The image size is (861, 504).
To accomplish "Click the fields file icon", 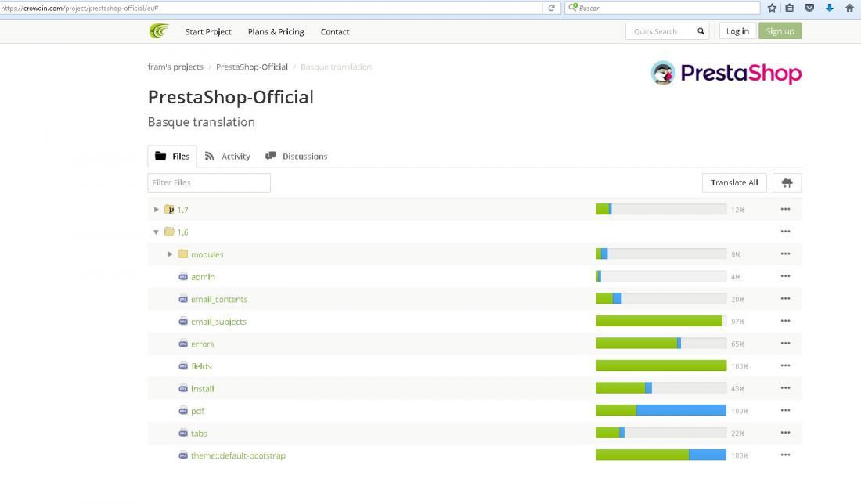I will [x=183, y=365].
